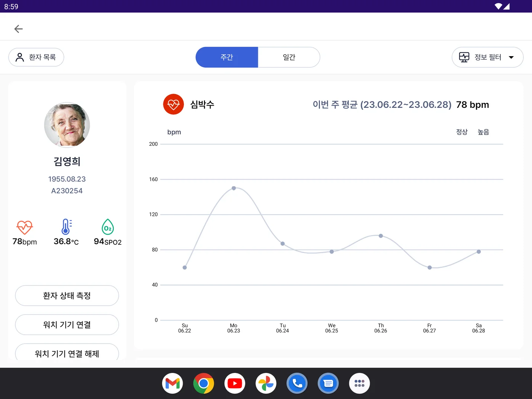
Task: Click the 36.8°C temperature reading
Action: (x=66, y=242)
